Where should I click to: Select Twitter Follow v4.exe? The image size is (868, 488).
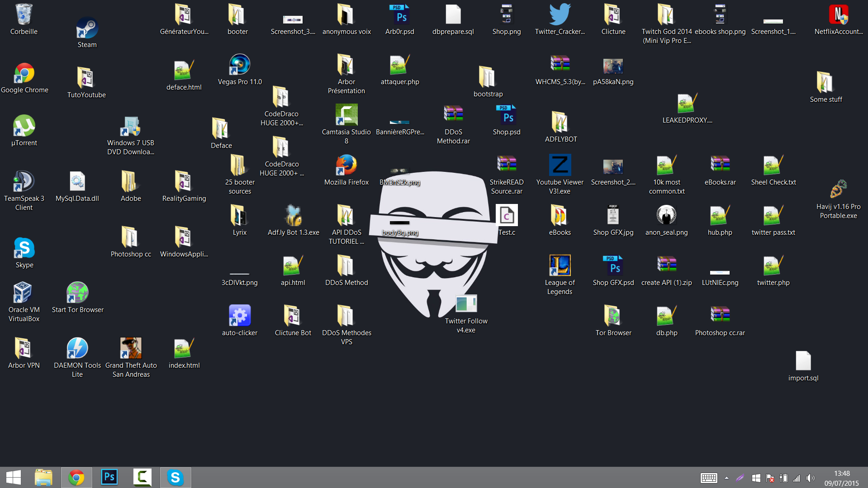pos(466,314)
